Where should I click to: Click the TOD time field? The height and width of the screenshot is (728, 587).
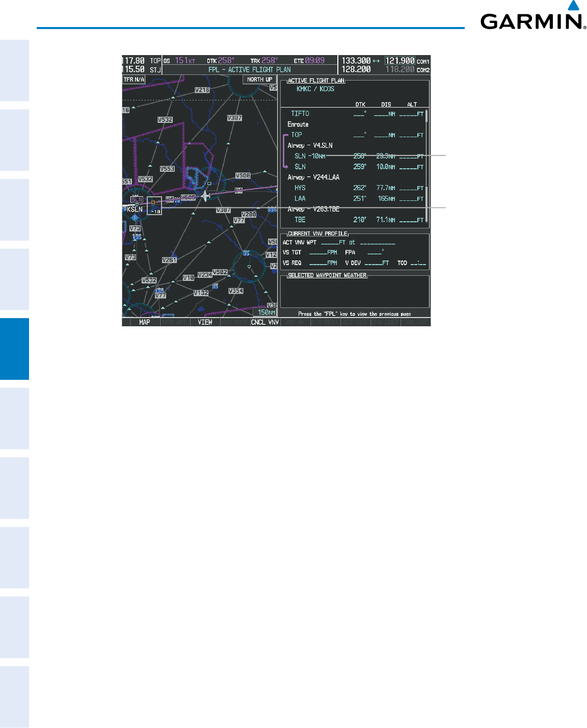tap(418, 263)
